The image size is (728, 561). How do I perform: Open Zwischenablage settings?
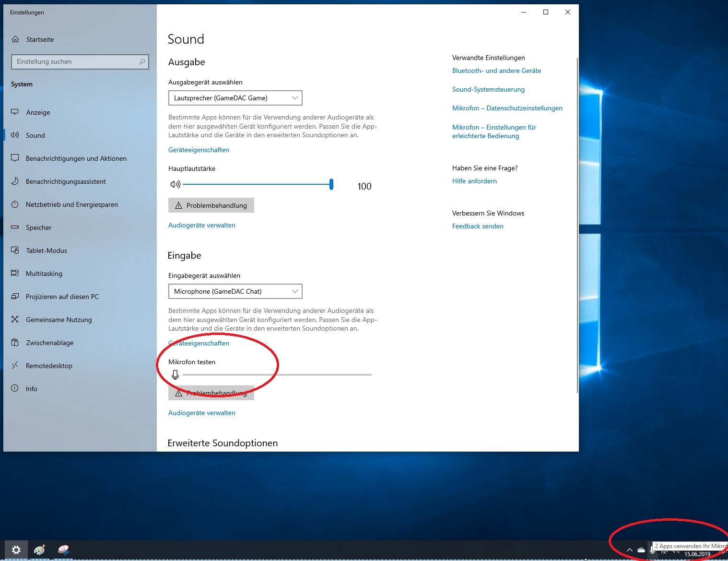coord(80,343)
